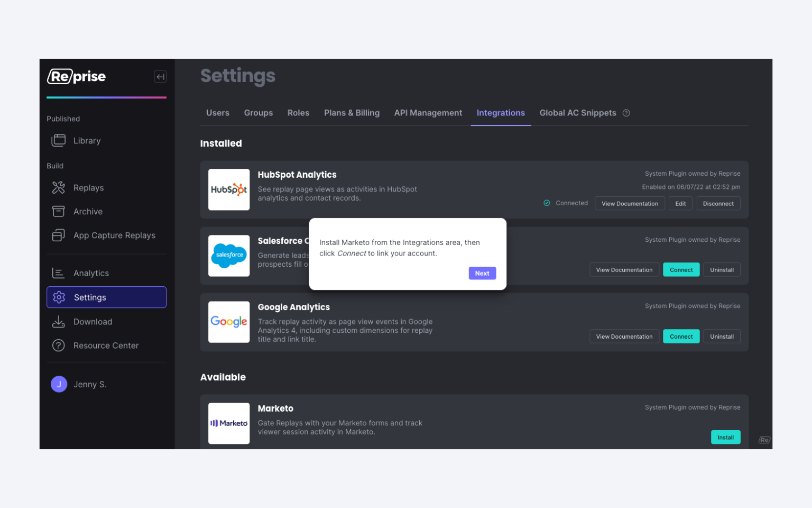This screenshot has height=508, width=812.
Task: Switch to the Users tab
Action: coord(217,113)
